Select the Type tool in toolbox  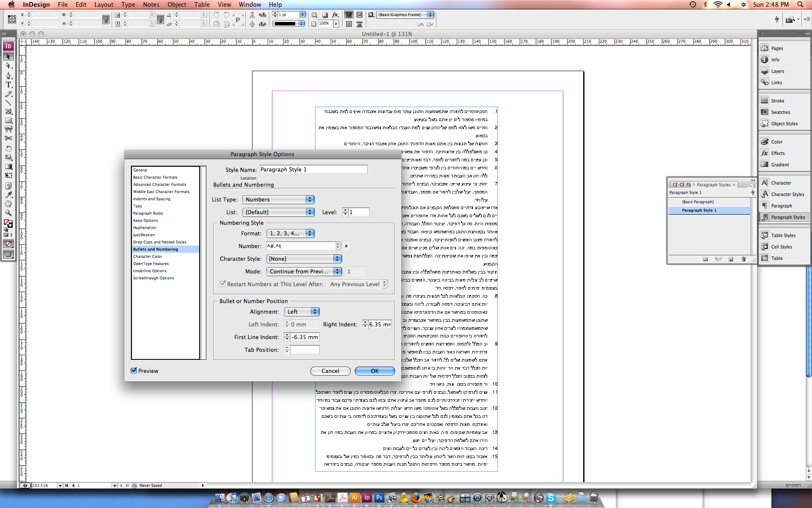[x=8, y=85]
